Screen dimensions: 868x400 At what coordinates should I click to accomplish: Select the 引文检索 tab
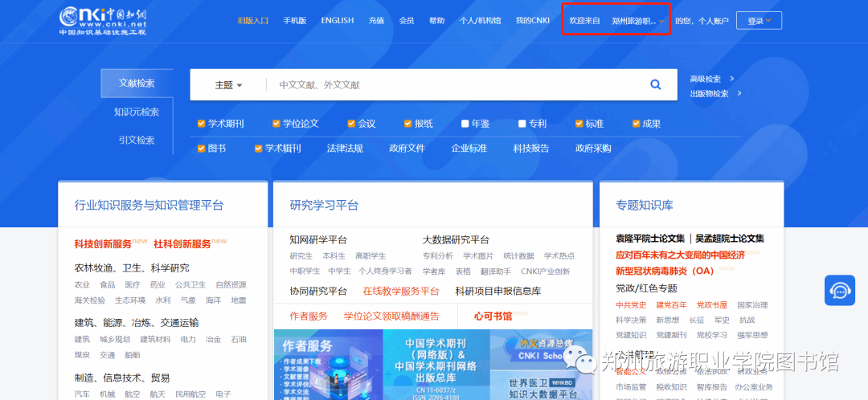pyautogui.click(x=137, y=140)
